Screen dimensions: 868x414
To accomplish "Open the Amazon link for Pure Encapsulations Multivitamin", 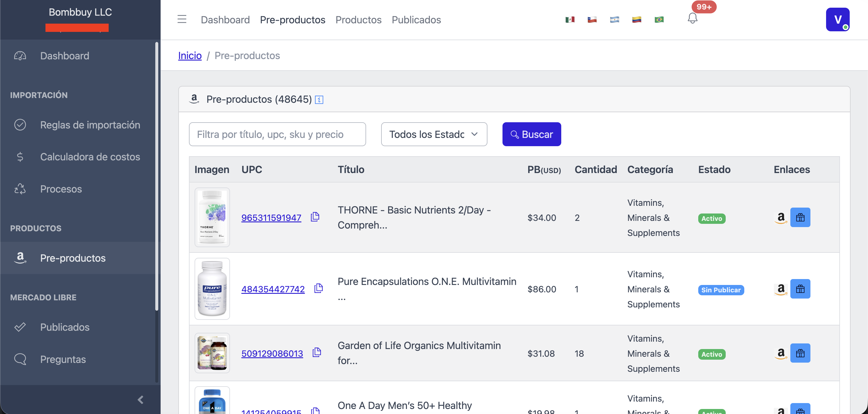I will (x=781, y=289).
